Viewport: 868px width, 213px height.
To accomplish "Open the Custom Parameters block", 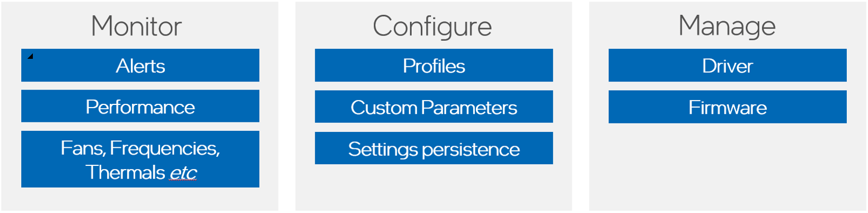I will (433, 107).
